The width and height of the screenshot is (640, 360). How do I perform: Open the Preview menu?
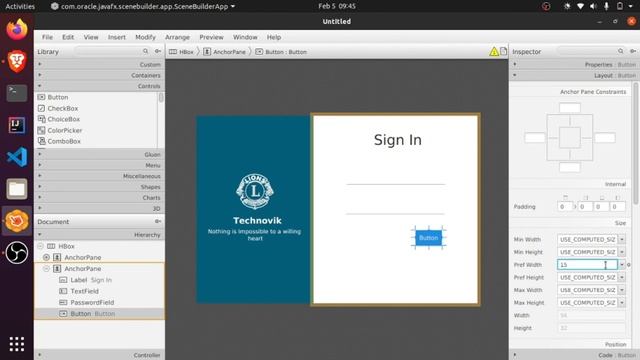[211, 37]
